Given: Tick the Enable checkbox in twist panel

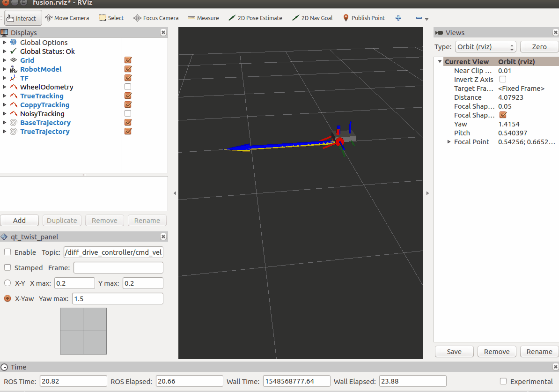Looking at the screenshot, I should (7, 252).
